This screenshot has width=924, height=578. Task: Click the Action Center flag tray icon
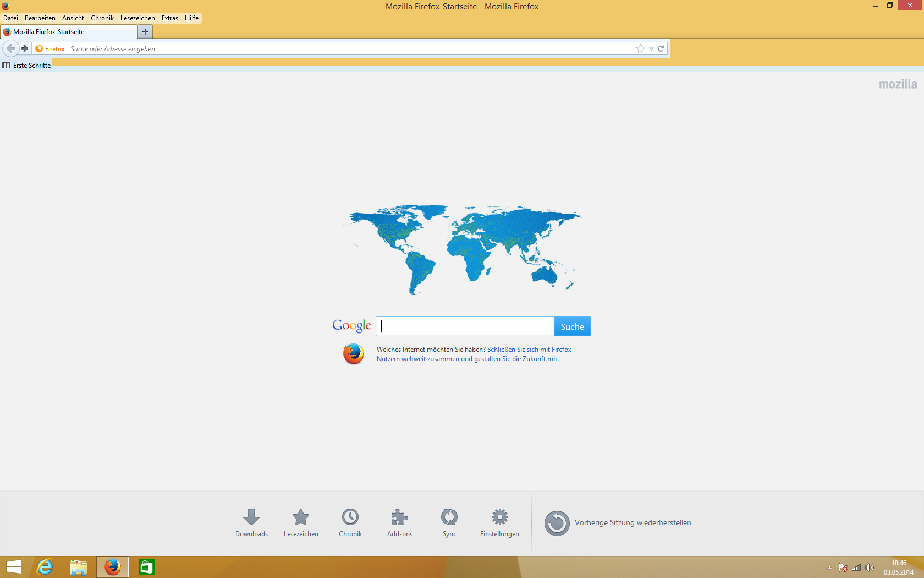(843, 568)
